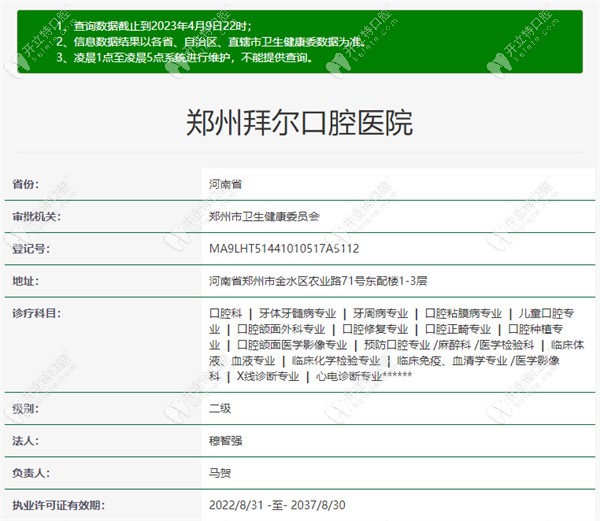Click the 诊疗科目 field label
This screenshot has width=600, height=521.
[x=36, y=313]
